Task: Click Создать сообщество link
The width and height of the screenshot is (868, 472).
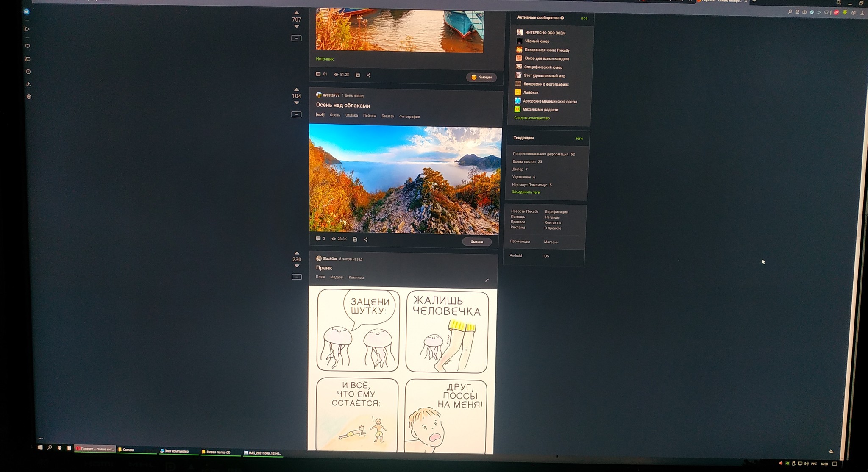Action: pyautogui.click(x=532, y=118)
